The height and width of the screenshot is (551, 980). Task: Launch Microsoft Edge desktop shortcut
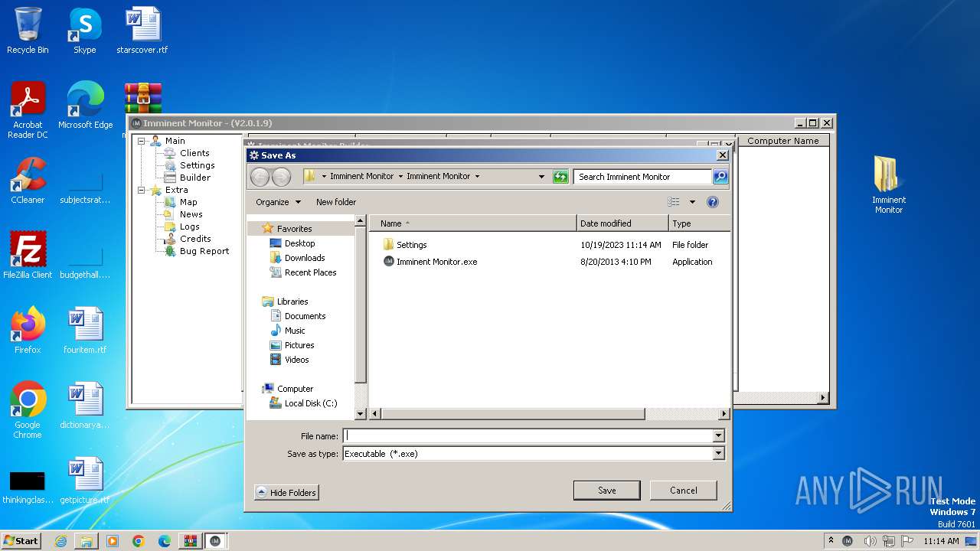coord(85,106)
